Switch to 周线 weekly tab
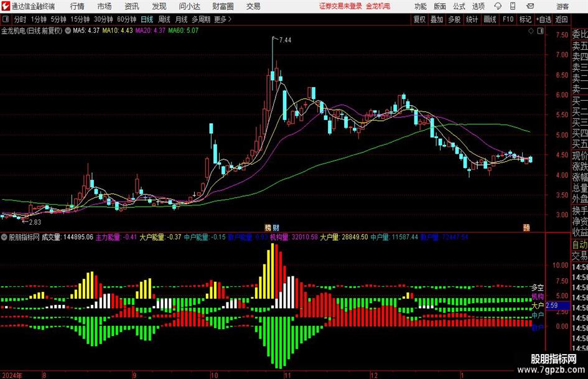 (164, 19)
